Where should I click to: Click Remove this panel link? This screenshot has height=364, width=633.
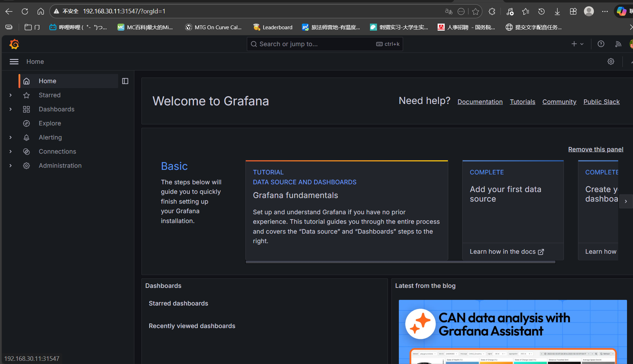coord(596,149)
